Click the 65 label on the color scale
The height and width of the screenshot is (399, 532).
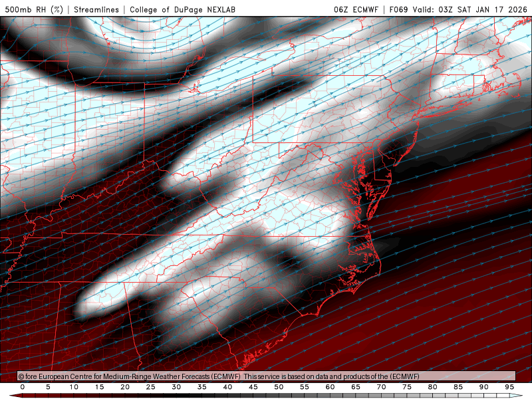[x=356, y=387]
